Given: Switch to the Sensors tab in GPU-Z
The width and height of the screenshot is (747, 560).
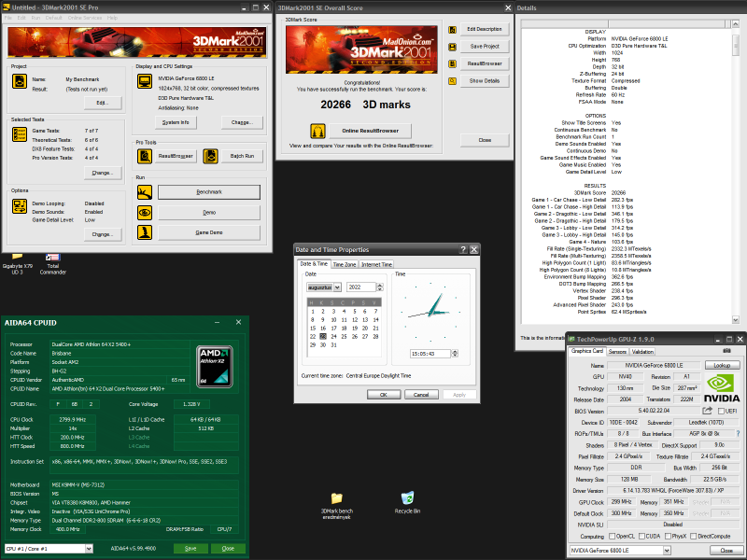Looking at the screenshot, I should coord(617,352).
